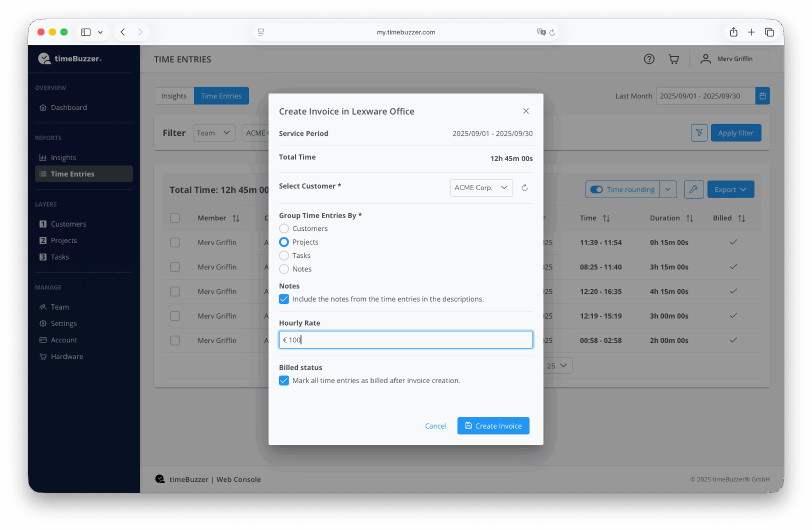The height and width of the screenshot is (530, 812).
Task: Open the help question mark icon
Action: tap(649, 59)
